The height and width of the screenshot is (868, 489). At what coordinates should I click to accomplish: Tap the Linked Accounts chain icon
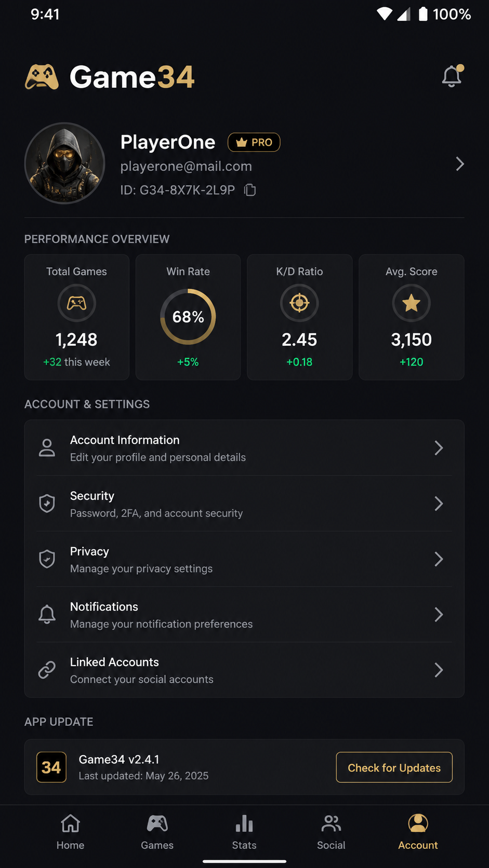(x=47, y=670)
